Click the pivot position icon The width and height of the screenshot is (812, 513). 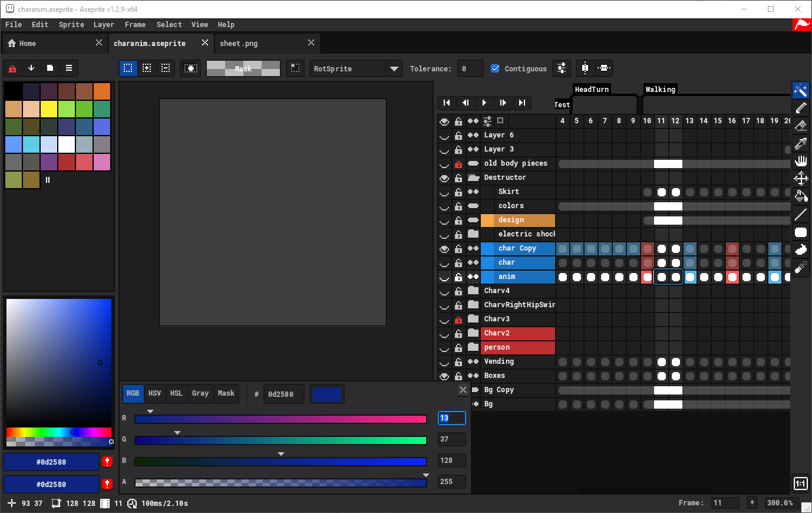[295, 68]
